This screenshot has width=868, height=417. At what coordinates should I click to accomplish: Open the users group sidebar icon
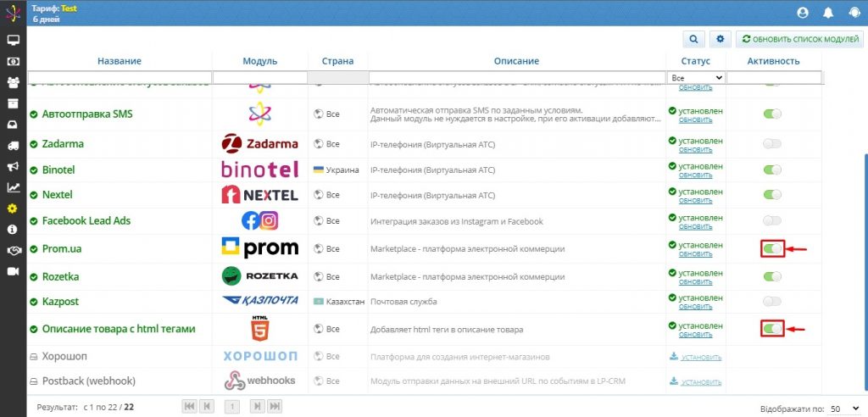pos(13,82)
